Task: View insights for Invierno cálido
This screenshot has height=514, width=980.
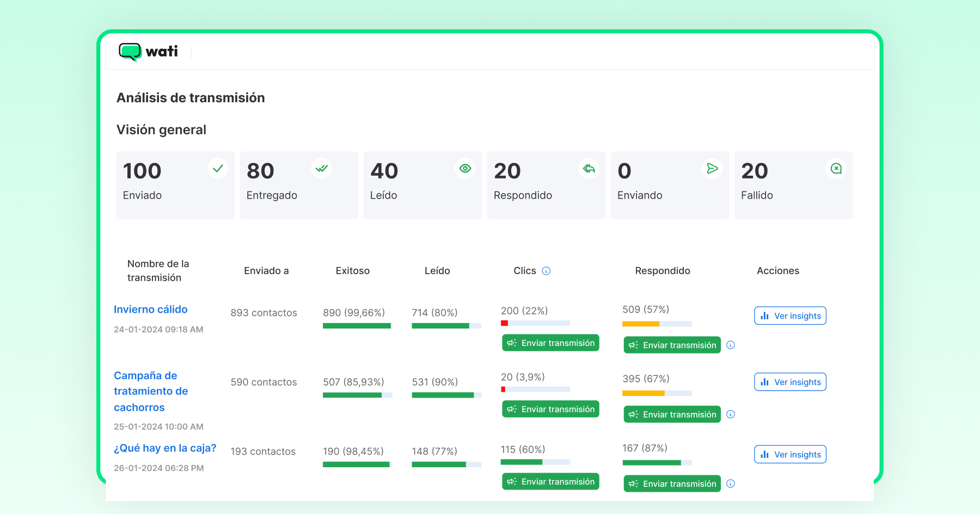Action: [790, 316]
